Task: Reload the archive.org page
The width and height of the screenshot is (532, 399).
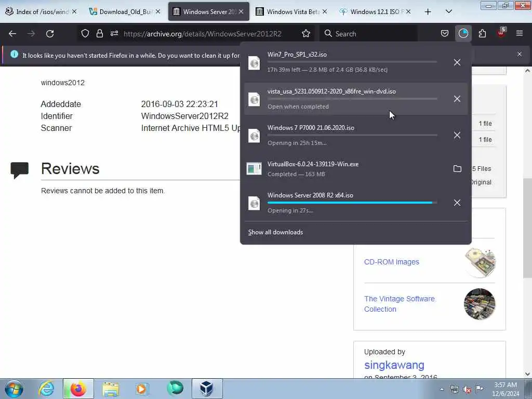Action: (x=50, y=34)
